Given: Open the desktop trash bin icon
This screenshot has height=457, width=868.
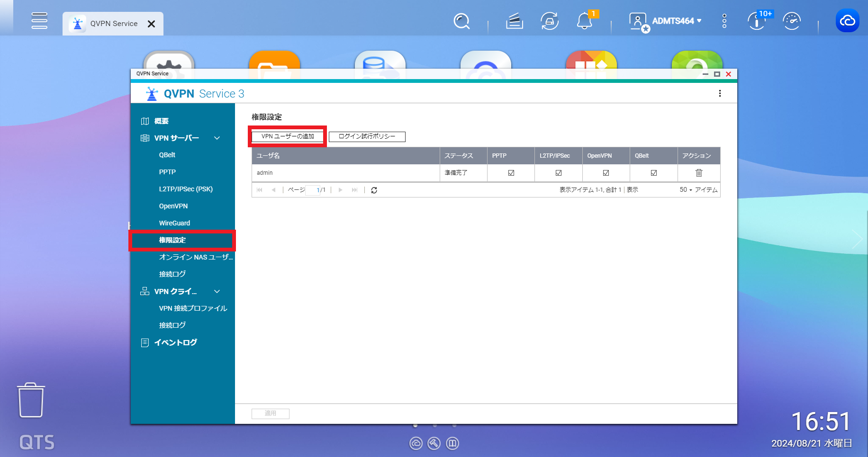Looking at the screenshot, I should point(31,400).
